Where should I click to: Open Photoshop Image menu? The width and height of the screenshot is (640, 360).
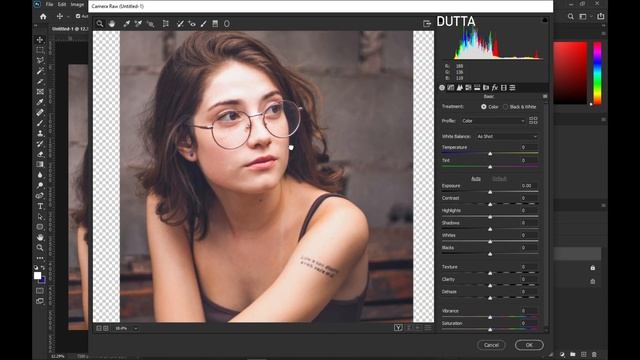77,4
